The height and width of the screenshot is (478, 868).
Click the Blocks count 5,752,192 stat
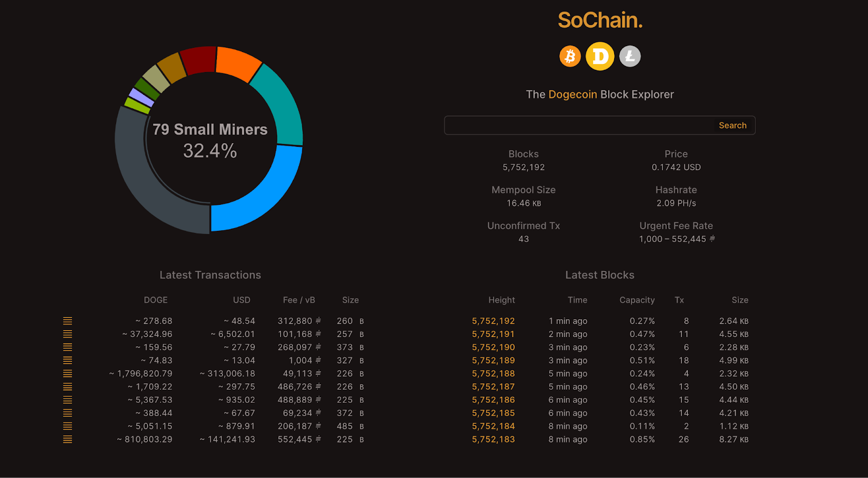[524, 167]
